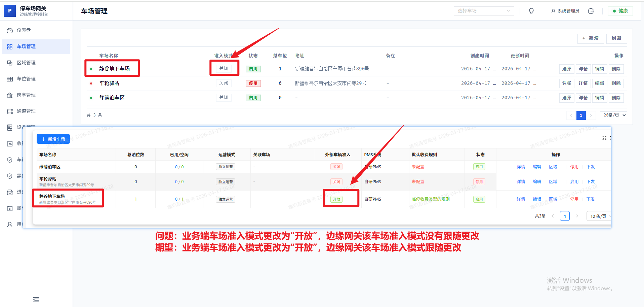Click the 通道管理 lane icon in the sidebar
The width and height of the screenshot is (644, 307).
coord(10,111)
